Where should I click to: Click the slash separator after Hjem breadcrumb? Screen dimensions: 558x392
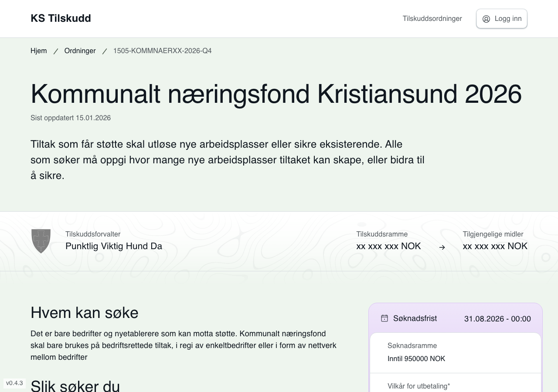pyautogui.click(x=56, y=51)
